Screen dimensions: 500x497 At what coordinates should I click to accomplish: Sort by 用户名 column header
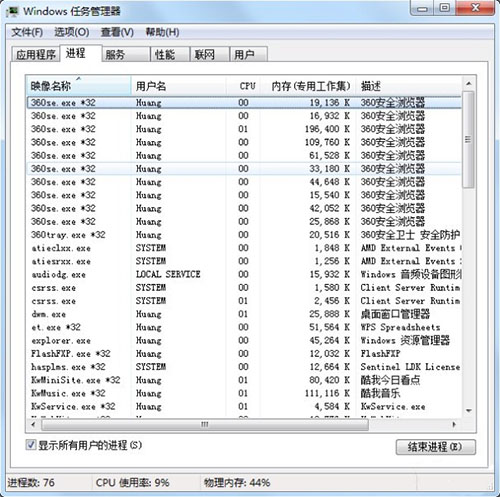(x=179, y=86)
